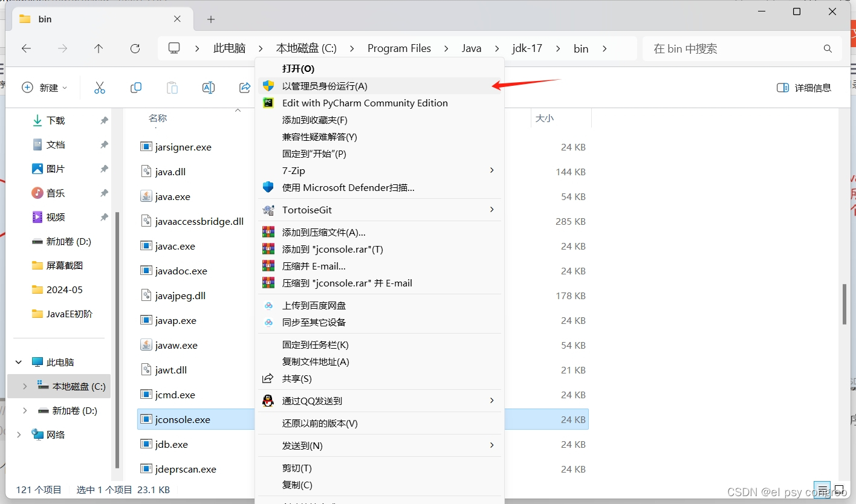Click the Cut scissors icon in toolbar
The image size is (856, 504).
point(100,88)
